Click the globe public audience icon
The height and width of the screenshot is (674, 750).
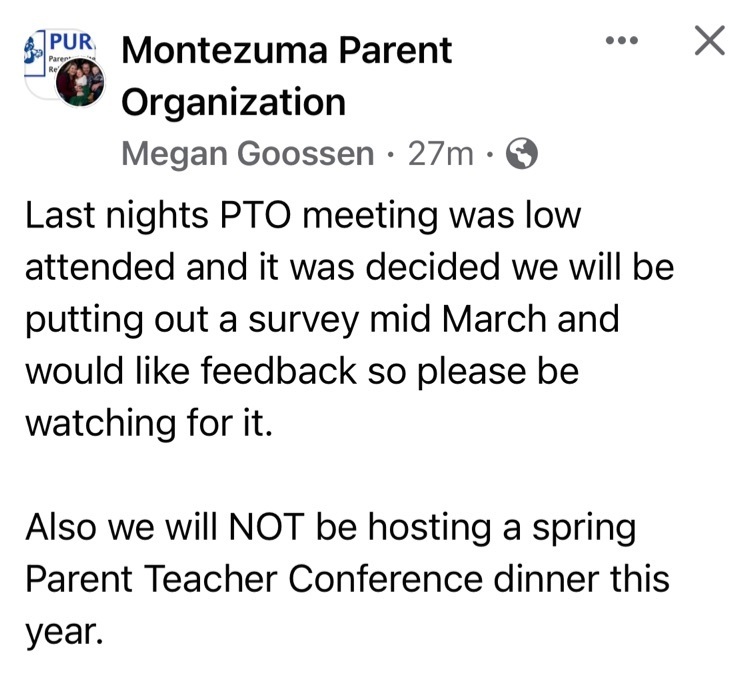pyautogui.click(x=522, y=154)
